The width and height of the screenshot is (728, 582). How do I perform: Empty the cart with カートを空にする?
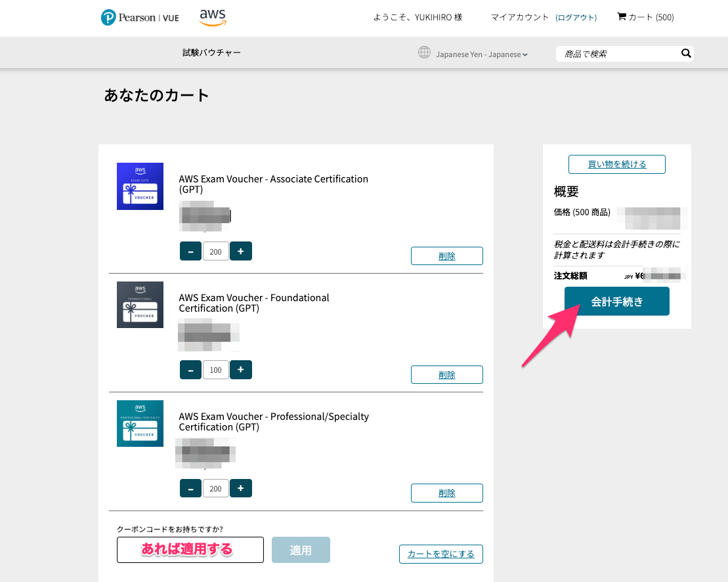440,554
